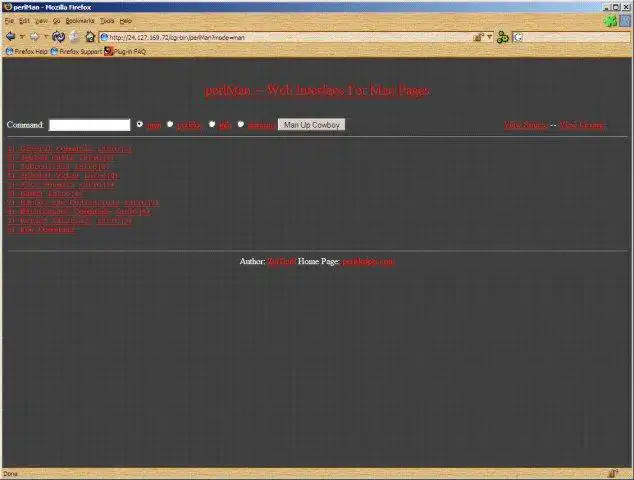Go forward with the Forward arrow

click(34, 37)
